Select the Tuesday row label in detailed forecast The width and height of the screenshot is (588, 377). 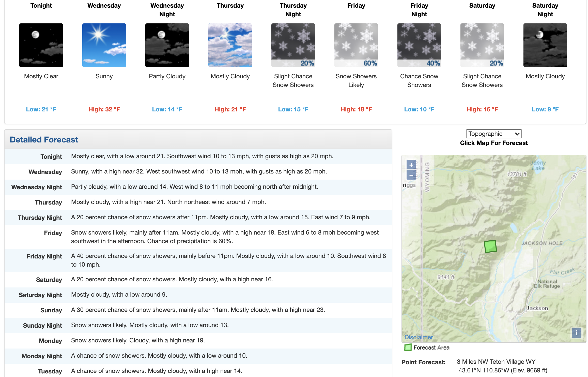point(50,371)
